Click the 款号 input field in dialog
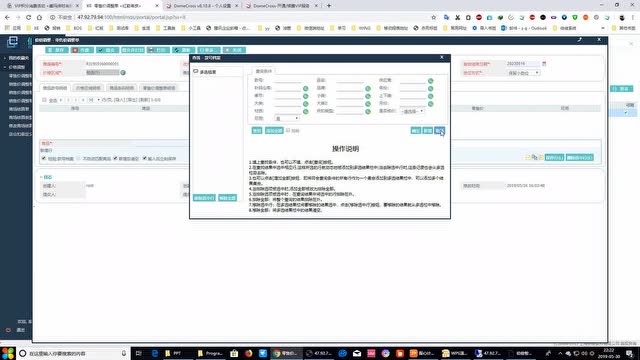The height and width of the screenshot is (360, 640). [x=287, y=80]
